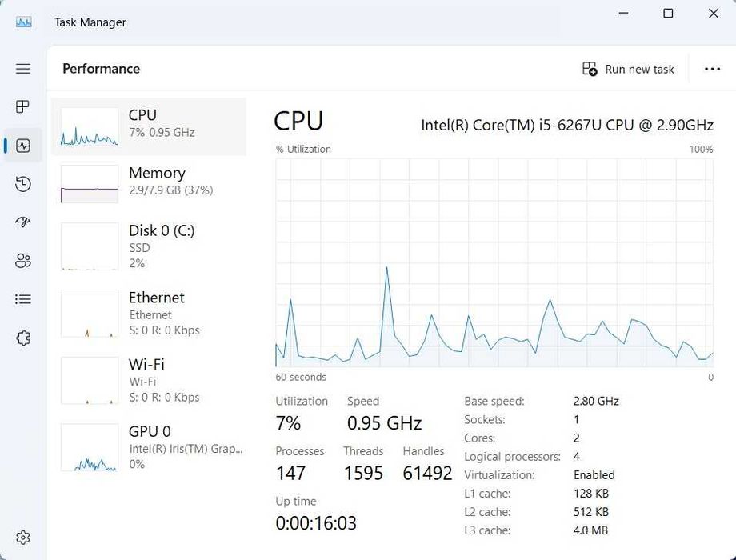Image resolution: width=736 pixels, height=560 pixels.
Task: Open the Services page icon
Action: click(x=23, y=338)
